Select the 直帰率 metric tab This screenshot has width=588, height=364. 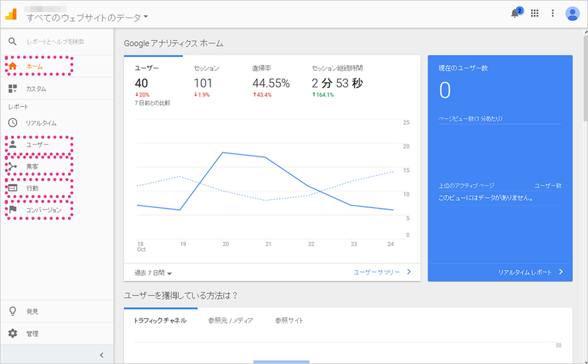point(271,81)
